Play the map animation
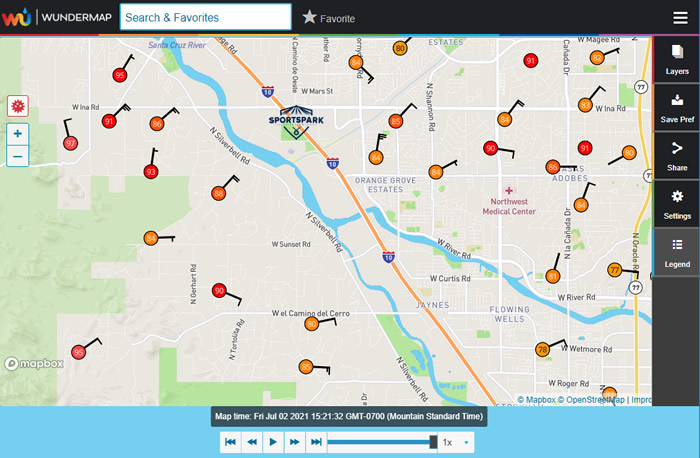This screenshot has width=700, height=458. (273, 442)
